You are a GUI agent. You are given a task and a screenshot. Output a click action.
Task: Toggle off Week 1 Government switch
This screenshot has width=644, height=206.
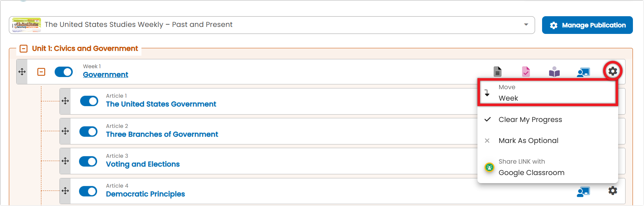point(64,72)
